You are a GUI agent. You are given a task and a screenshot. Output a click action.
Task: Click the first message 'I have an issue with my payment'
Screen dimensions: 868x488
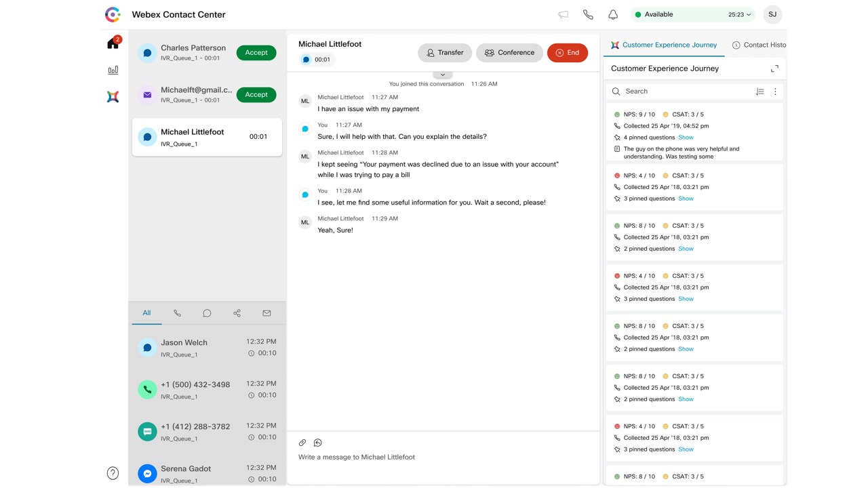coord(368,109)
